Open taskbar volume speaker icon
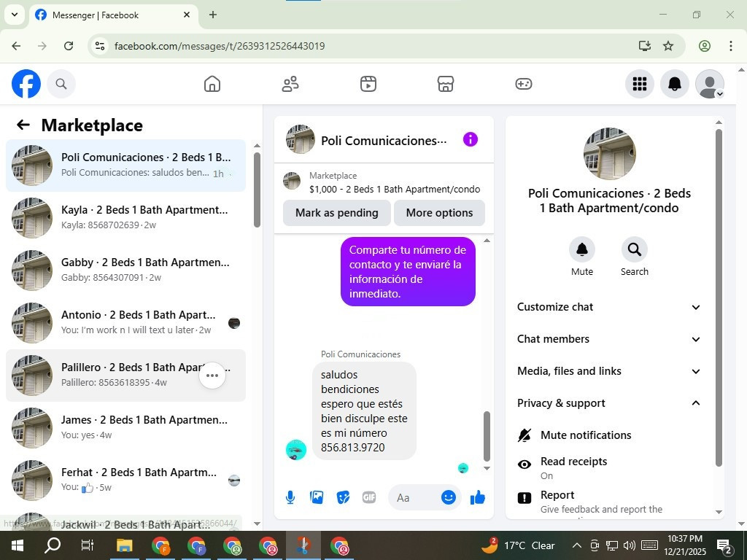Image resolution: width=747 pixels, height=560 pixels. pyautogui.click(x=630, y=545)
